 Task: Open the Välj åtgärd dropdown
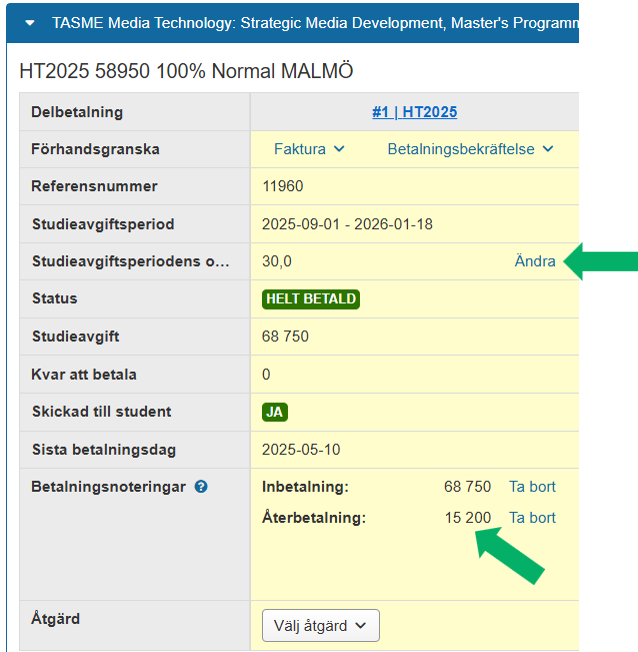tap(321, 625)
